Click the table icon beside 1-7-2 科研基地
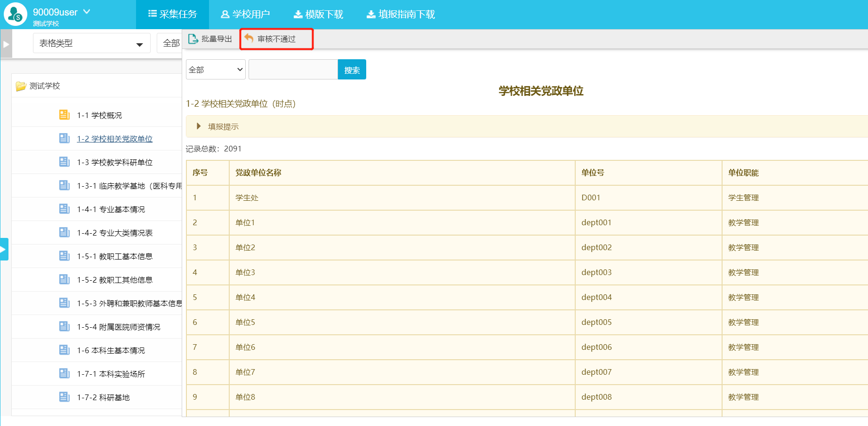Screen dimensions: 868x426 point(64,397)
